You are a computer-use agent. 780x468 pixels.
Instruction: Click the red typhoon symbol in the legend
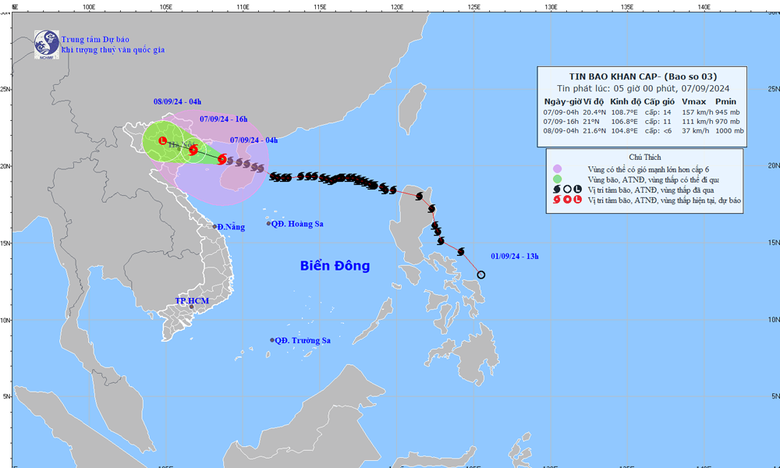[556, 200]
